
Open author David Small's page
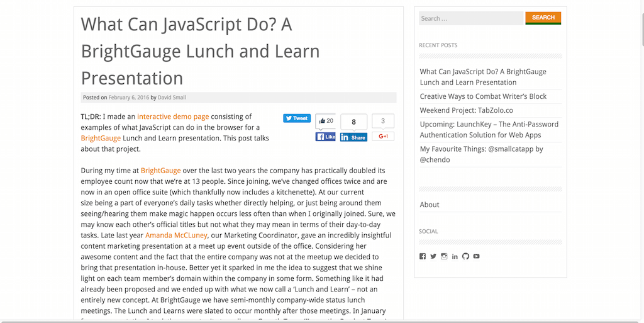172,98
